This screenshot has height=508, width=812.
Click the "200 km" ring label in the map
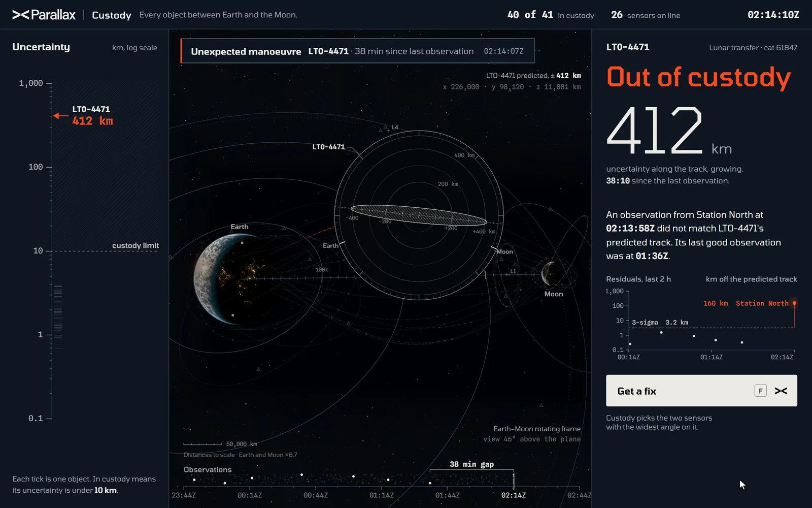click(448, 184)
